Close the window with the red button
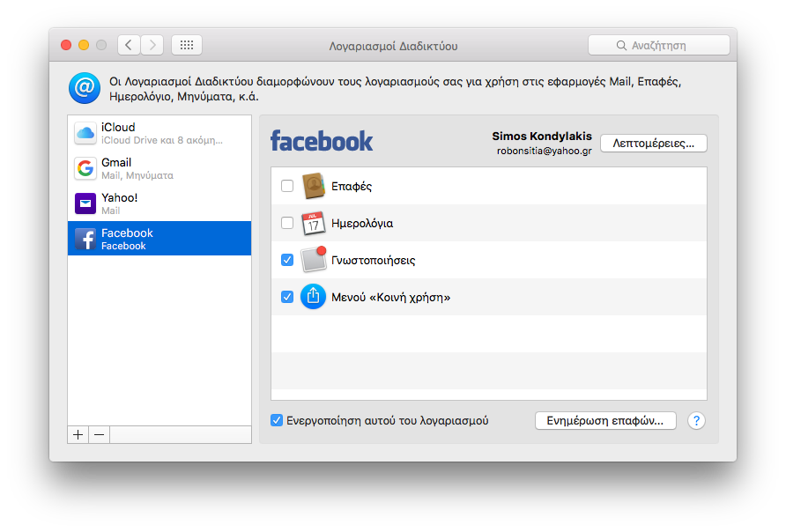 pyautogui.click(x=66, y=45)
